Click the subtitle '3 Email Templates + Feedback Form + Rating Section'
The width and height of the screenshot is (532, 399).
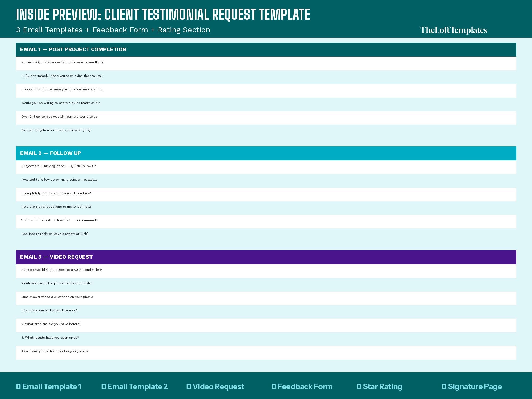point(113,30)
